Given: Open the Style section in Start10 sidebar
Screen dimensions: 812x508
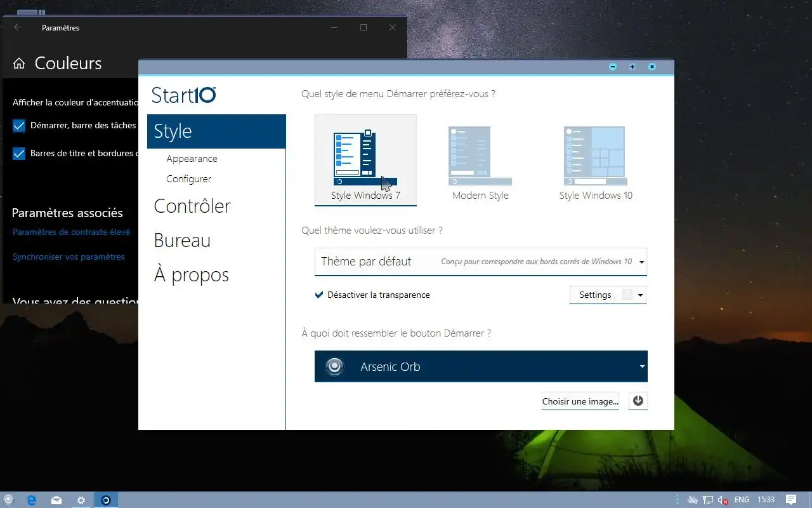Looking at the screenshot, I should [x=216, y=131].
